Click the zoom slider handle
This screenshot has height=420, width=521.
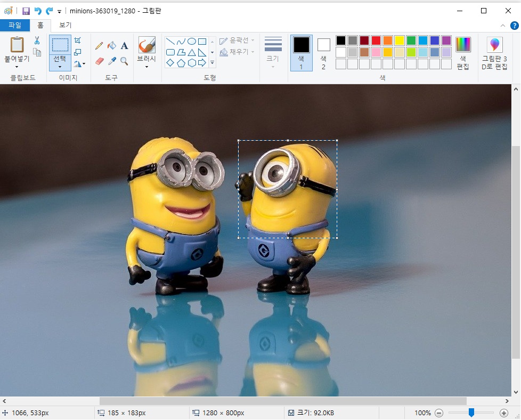click(471, 413)
